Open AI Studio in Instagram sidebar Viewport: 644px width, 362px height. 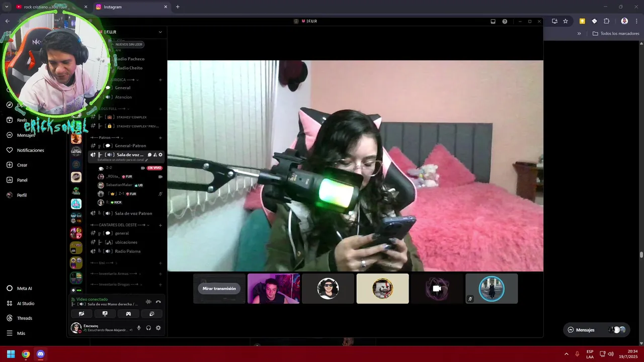point(20,303)
